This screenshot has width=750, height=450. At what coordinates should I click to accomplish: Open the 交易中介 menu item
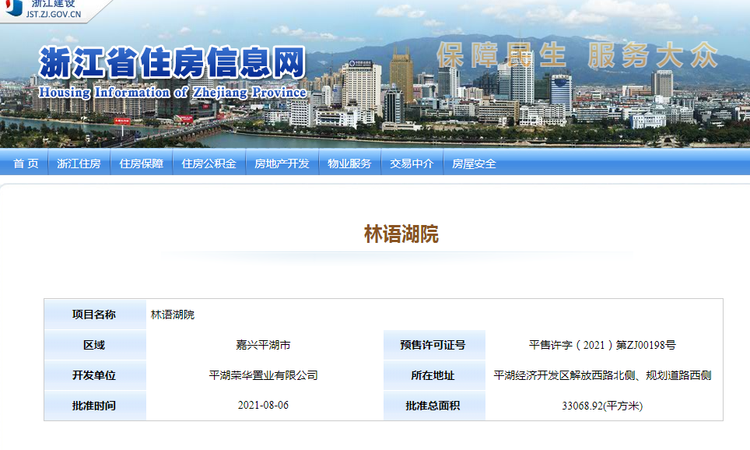411,164
